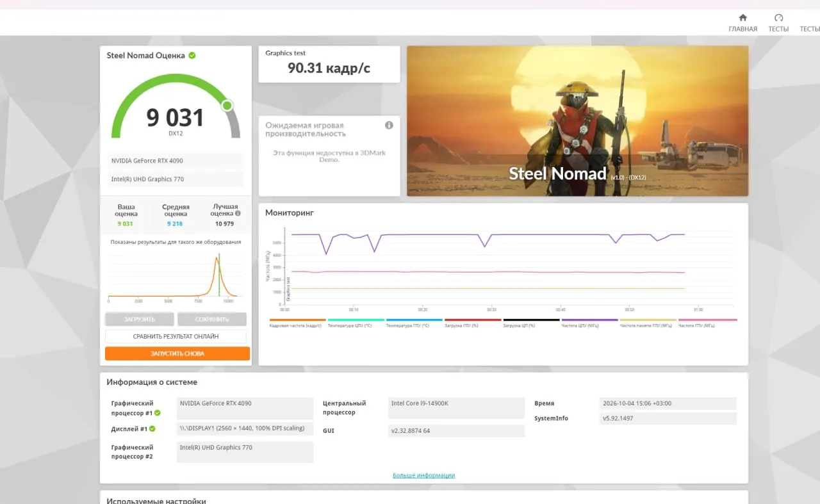Image resolution: width=820 pixels, height=504 pixels.
Task: Toggle the Температура ЦП legend item
Action: [356, 323]
